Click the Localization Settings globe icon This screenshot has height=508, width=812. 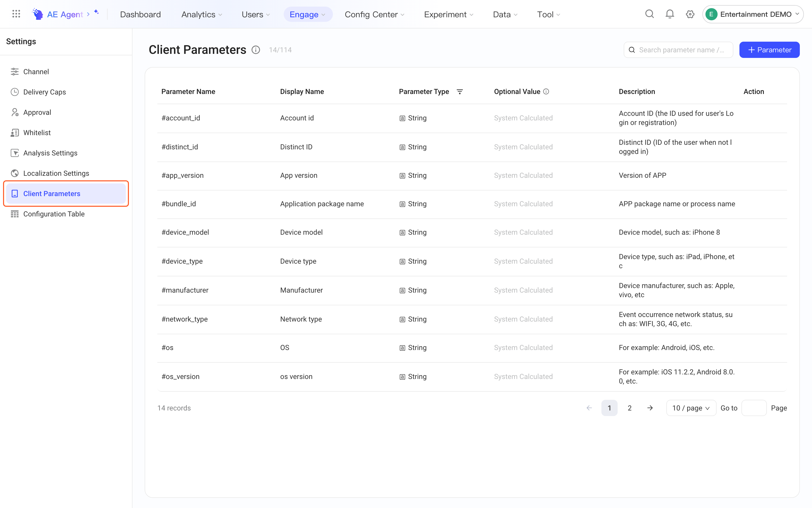click(x=15, y=173)
